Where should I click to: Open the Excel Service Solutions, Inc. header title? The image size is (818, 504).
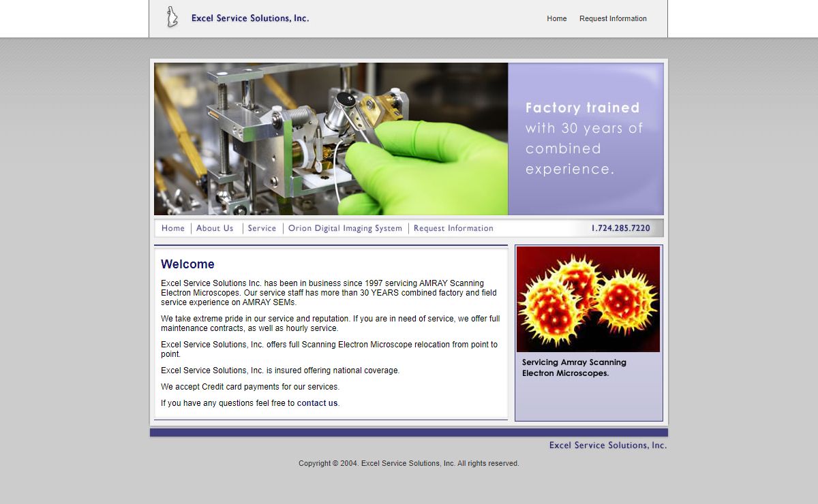pos(250,18)
